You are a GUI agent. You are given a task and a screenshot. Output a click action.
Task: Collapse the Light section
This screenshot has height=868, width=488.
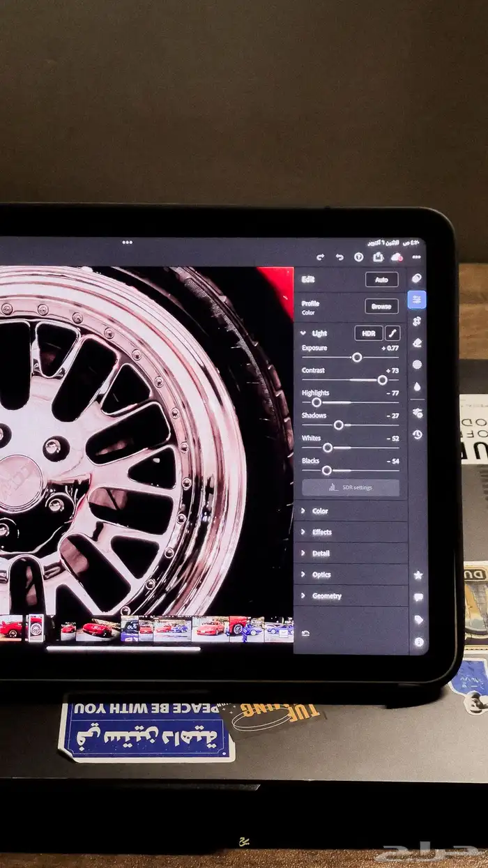point(303,333)
